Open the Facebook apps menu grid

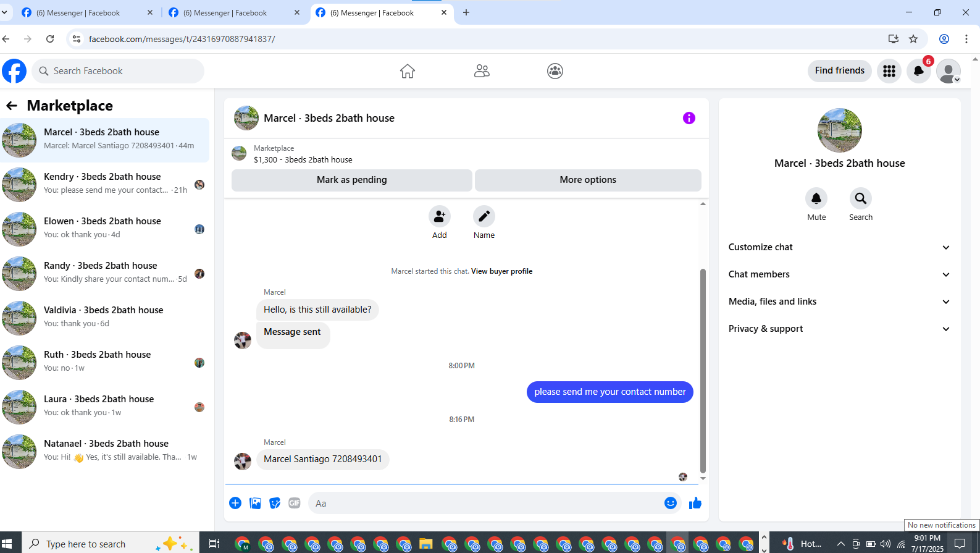click(889, 71)
